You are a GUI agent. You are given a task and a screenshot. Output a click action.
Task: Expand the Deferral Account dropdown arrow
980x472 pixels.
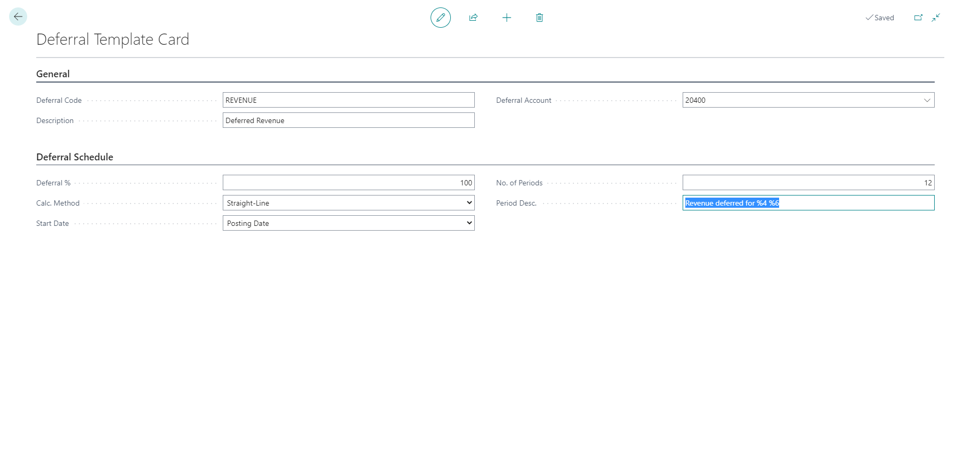click(927, 100)
